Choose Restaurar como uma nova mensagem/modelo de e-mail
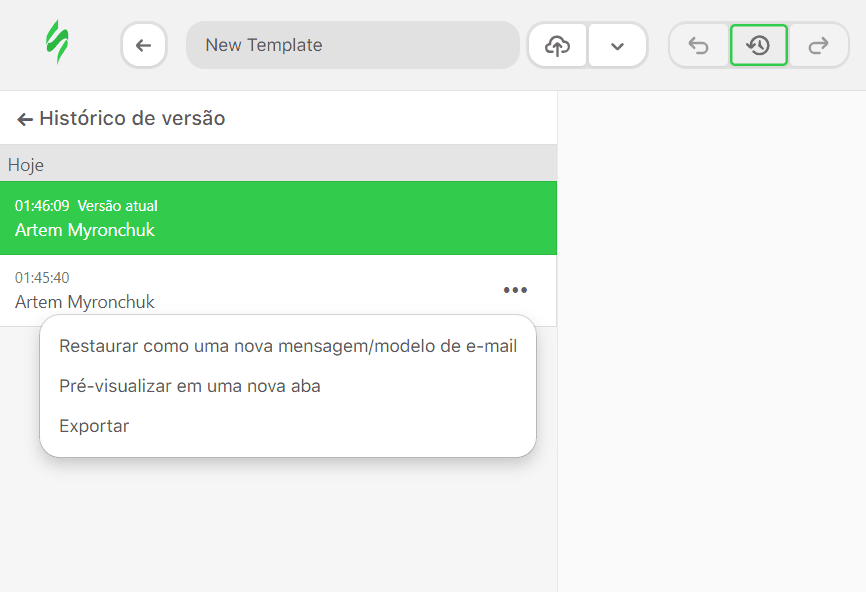Viewport: 866px width, 592px height. click(x=288, y=346)
